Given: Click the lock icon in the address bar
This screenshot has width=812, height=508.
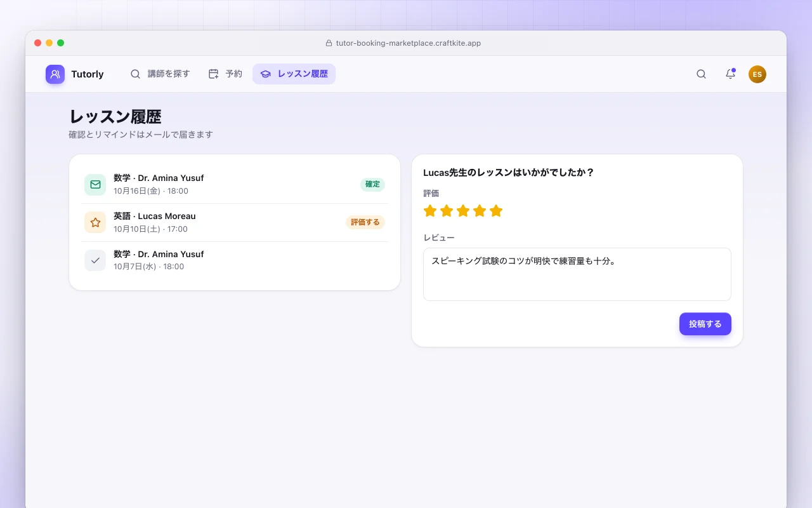Looking at the screenshot, I should click(329, 43).
